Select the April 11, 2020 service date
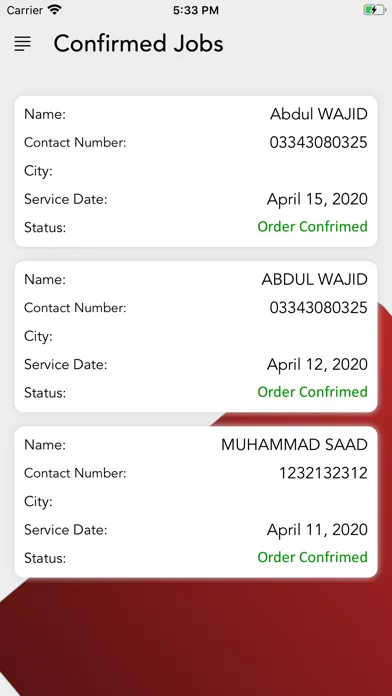 click(x=317, y=530)
